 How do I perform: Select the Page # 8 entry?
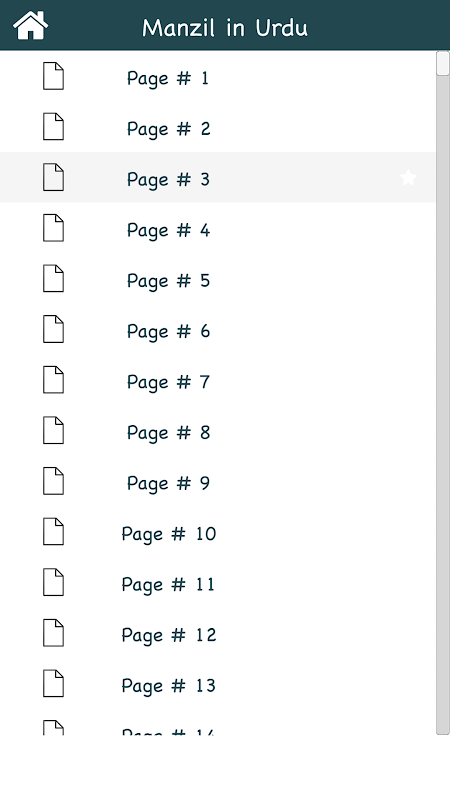click(217, 431)
